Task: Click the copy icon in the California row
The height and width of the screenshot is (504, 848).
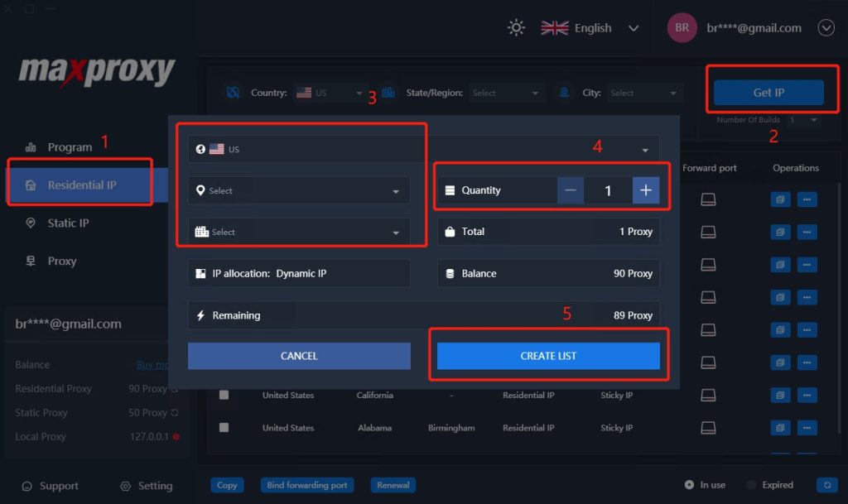Action: click(780, 395)
